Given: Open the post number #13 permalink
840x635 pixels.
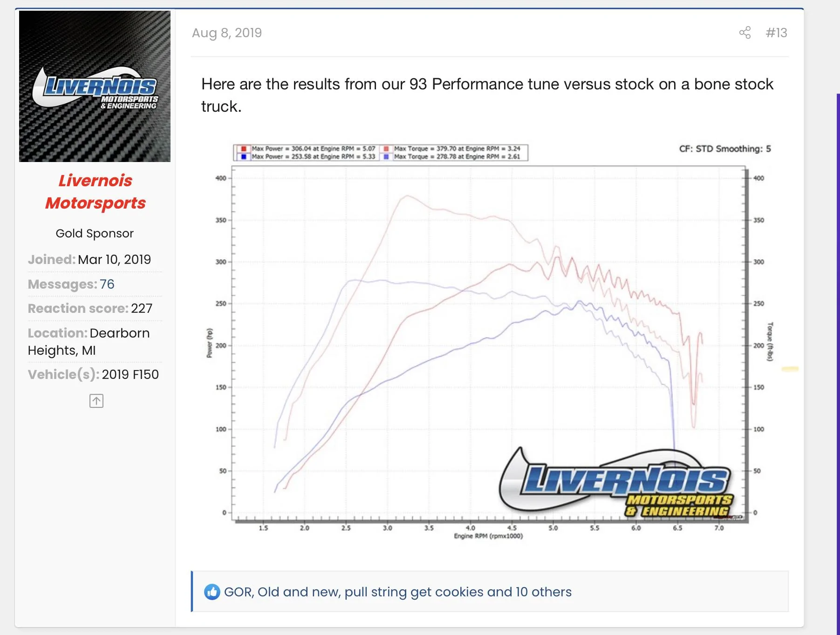Looking at the screenshot, I should point(776,33).
